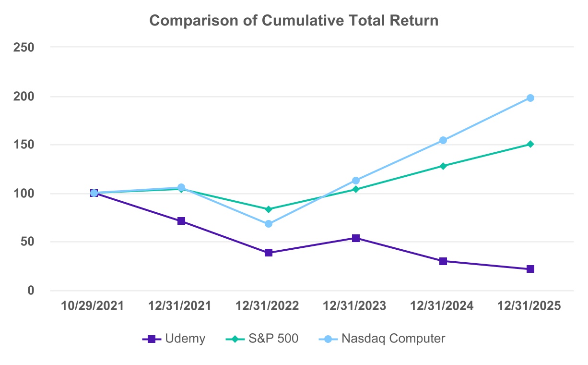Click the 12/31/2023 x-axis label

[x=355, y=306]
